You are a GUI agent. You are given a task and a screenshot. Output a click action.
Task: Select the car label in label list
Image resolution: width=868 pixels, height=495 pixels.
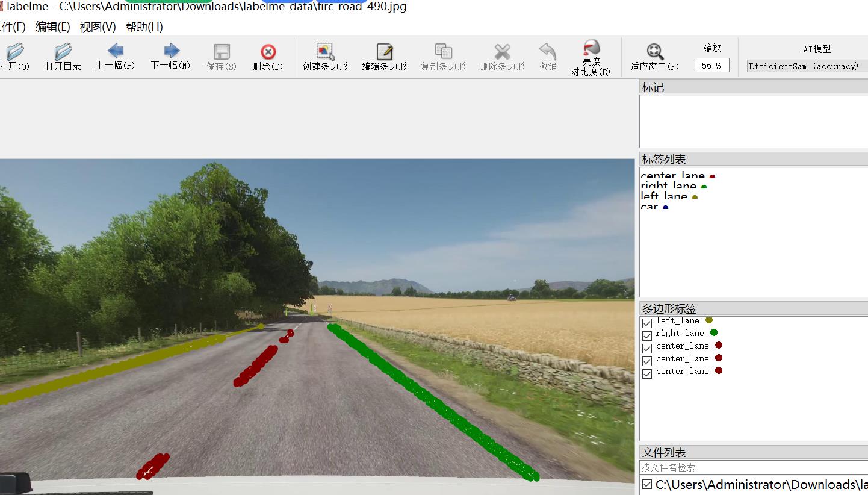649,207
